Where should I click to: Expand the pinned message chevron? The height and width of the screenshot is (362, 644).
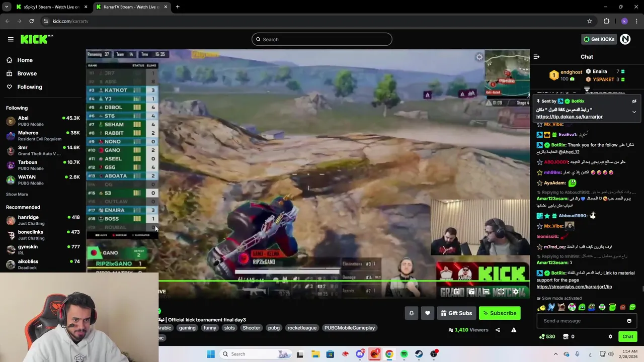pos(634,112)
